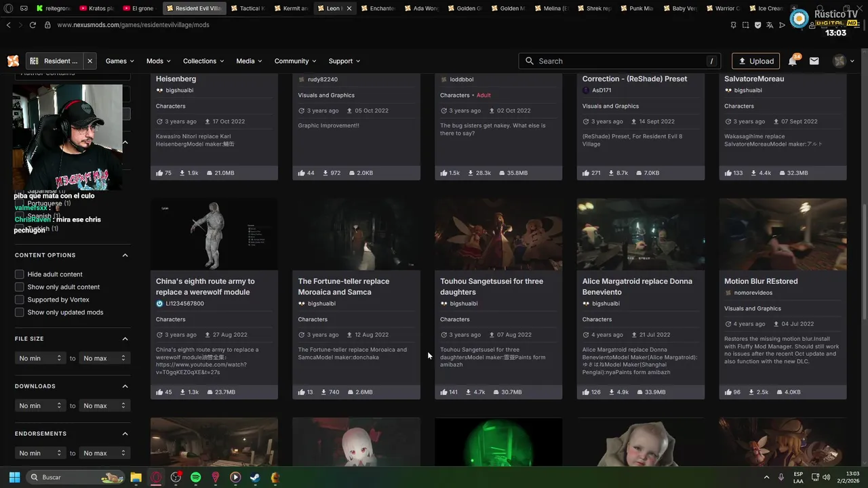
Task: Click author nomorevideos link
Action: [753, 293]
